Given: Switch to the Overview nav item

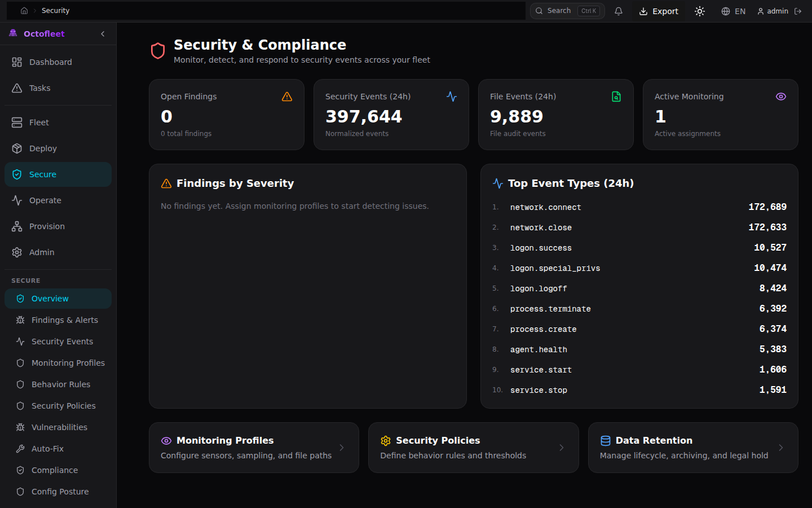Looking at the screenshot, I should pos(50,299).
